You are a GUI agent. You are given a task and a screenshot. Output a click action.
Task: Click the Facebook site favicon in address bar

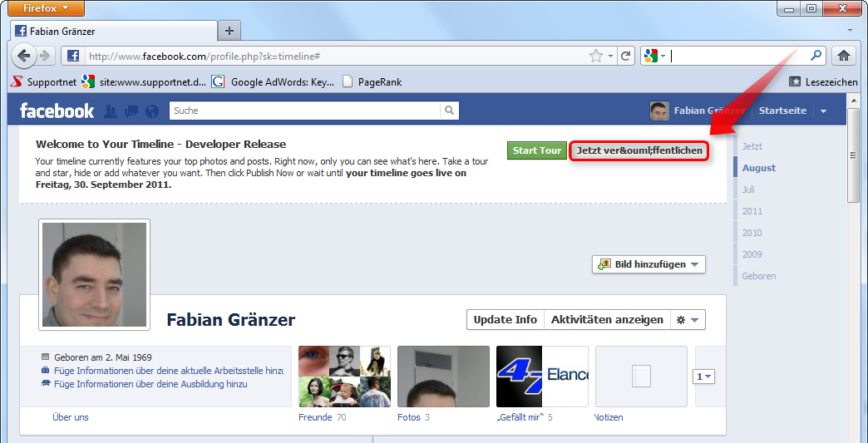[73, 56]
